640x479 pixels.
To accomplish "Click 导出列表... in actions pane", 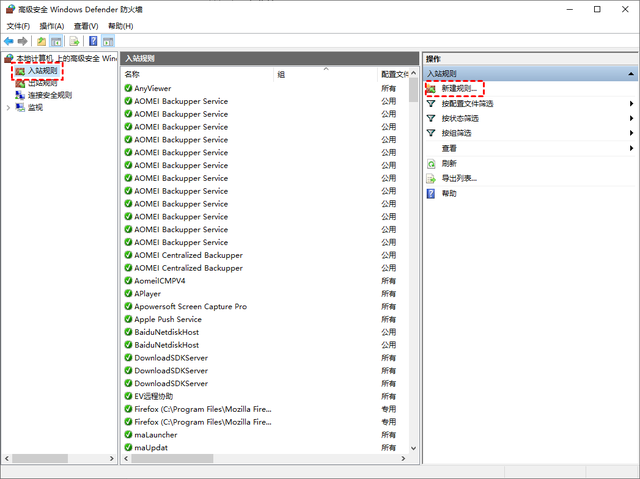I will click(459, 178).
